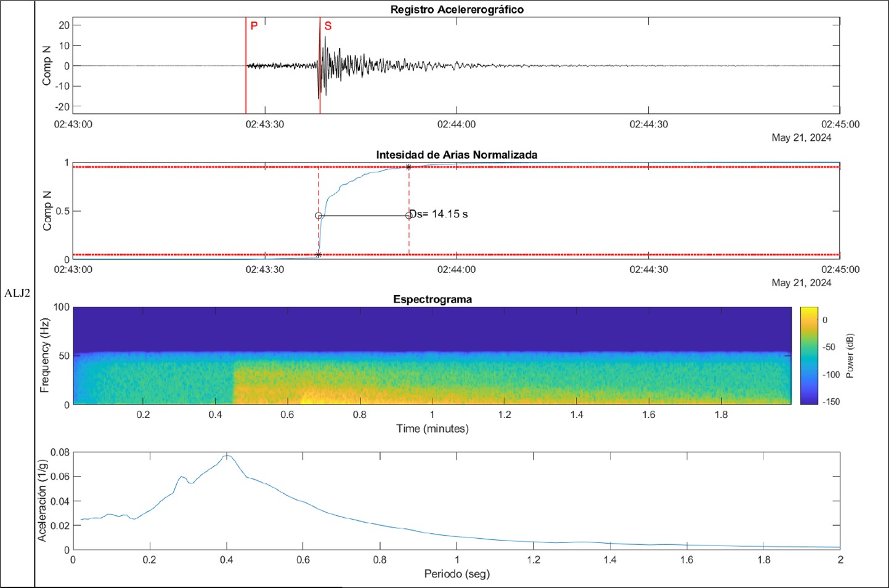This screenshot has height=588, width=889.
Task: Click the asterisk marker at 95% Arias intensity
Action: (x=408, y=167)
